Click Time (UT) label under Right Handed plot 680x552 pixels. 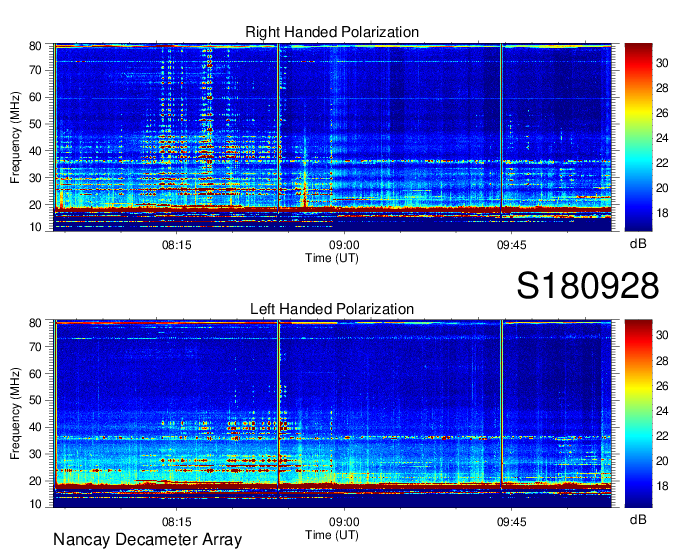coord(332,258)
